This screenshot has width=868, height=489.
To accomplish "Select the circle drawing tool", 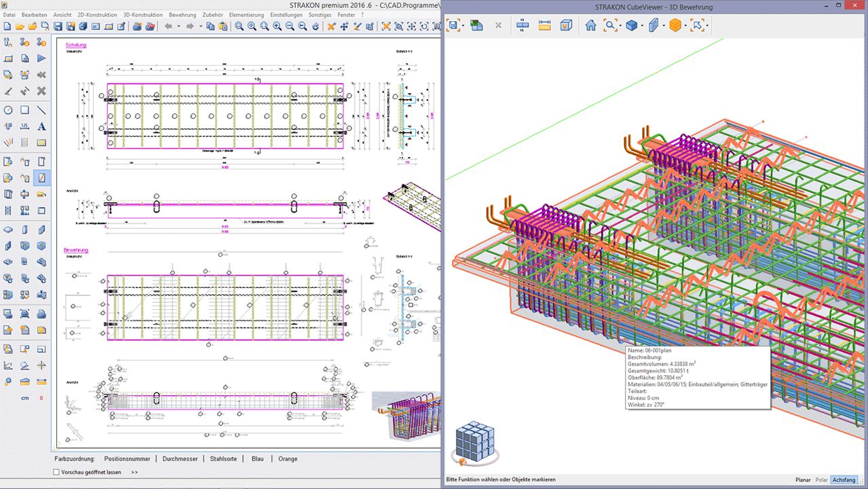I will 8,110.
